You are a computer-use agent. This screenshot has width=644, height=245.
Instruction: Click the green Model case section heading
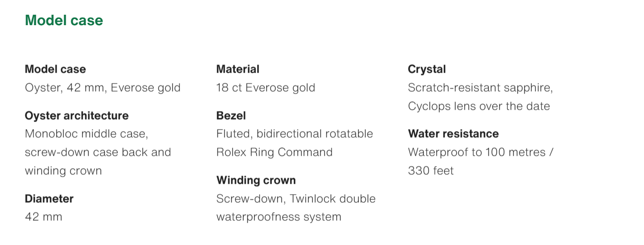point(64,20)
